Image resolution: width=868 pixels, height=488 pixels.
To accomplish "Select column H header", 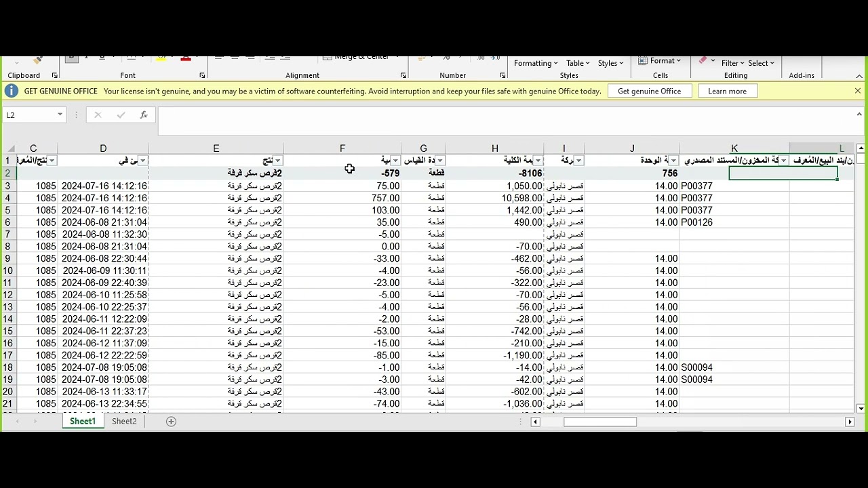I will click(494, 148).
